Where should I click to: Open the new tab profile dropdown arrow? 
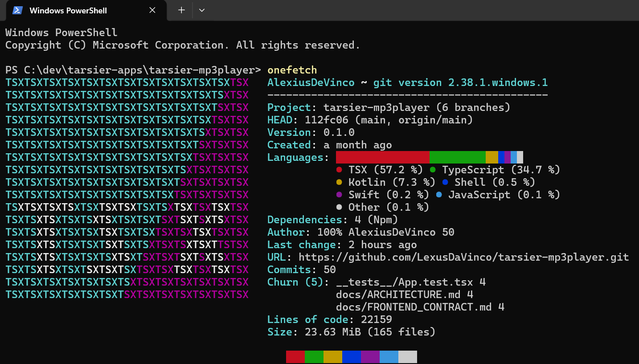tap(202, 10)
